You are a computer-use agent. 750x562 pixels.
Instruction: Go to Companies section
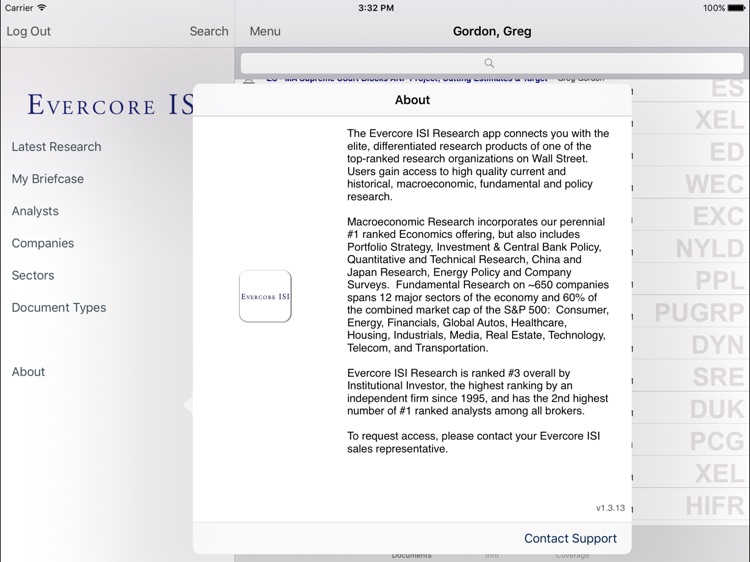(x=43, y=243)
